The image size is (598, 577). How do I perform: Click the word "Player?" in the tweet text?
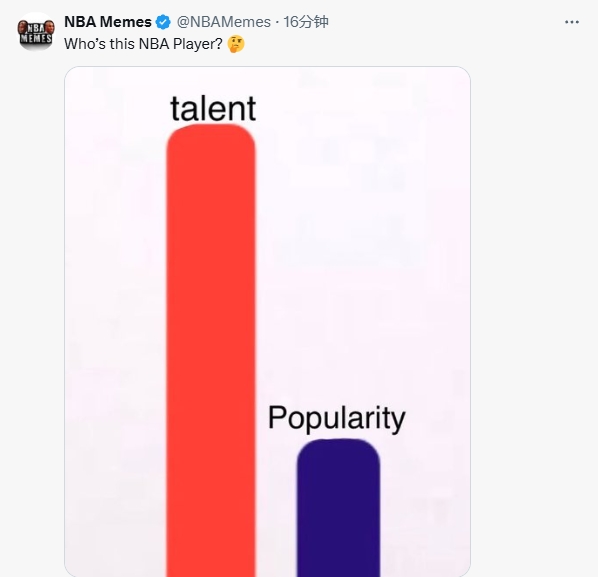click(198, 44)
